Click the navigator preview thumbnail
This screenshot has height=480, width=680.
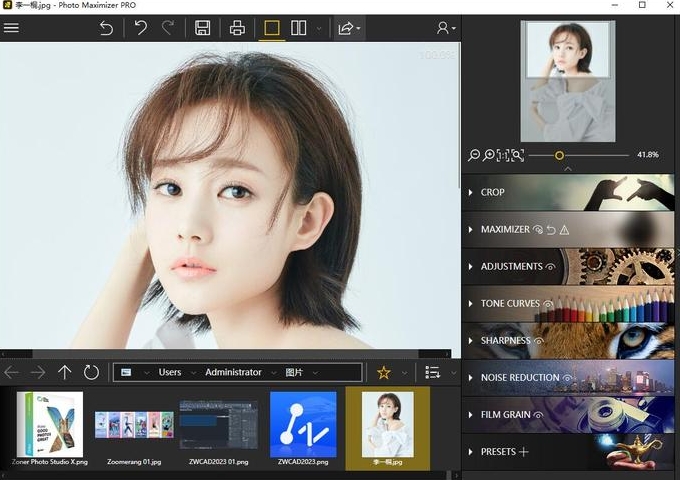point(568,81)
